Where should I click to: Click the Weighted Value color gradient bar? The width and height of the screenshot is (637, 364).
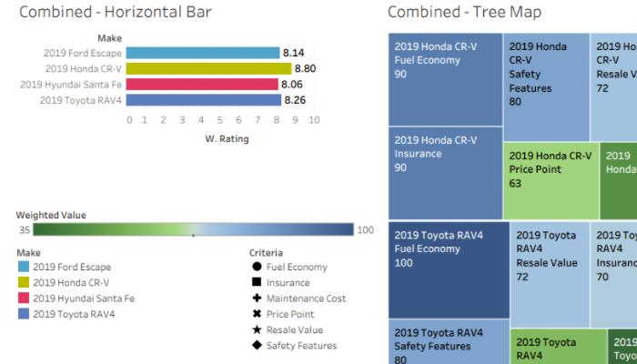(x=193, y=229)
